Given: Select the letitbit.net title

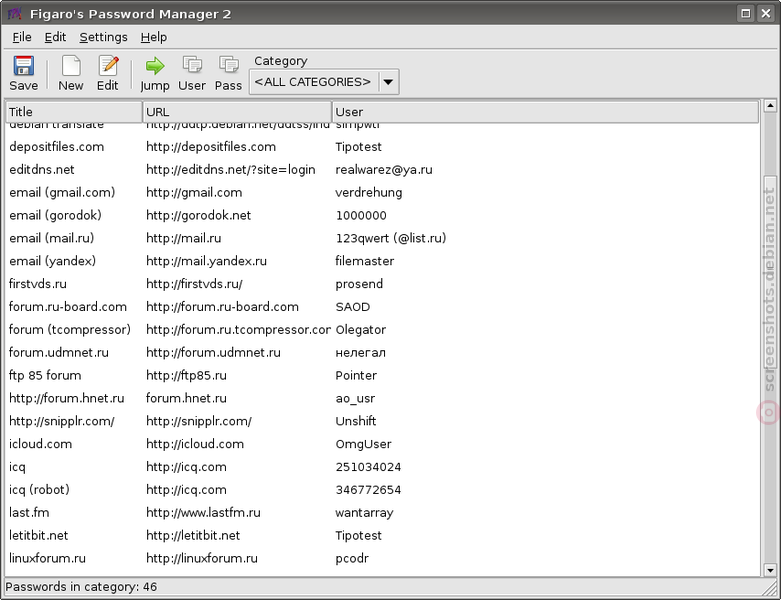Looking at the screenshot, I should (38, 536).
